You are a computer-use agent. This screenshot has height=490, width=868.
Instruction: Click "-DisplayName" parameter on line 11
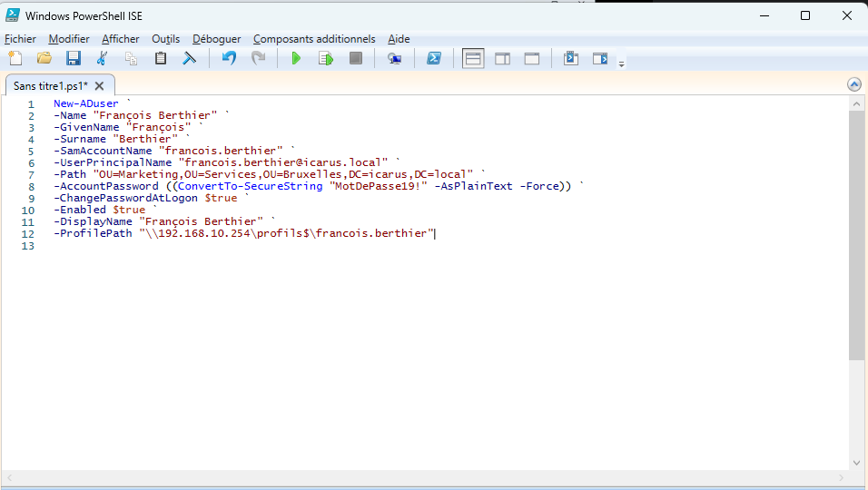(x=93, y=221)
